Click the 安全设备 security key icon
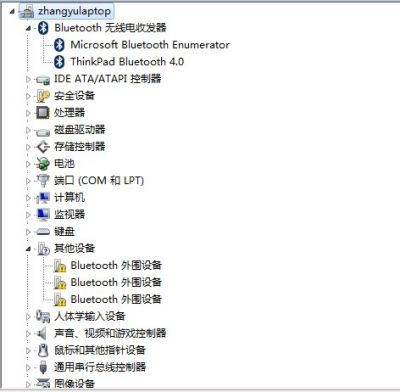Viewport: 400px width, 392px height. tap(43, 96)
